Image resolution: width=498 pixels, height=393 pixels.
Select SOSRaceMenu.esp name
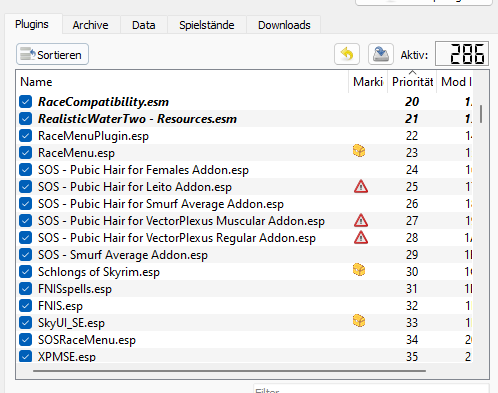[87, 340]
